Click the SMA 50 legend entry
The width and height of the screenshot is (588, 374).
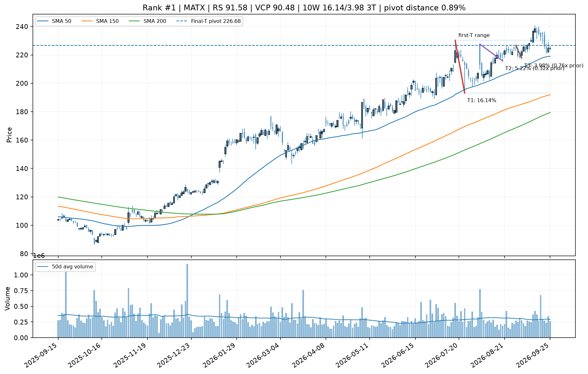54,21
